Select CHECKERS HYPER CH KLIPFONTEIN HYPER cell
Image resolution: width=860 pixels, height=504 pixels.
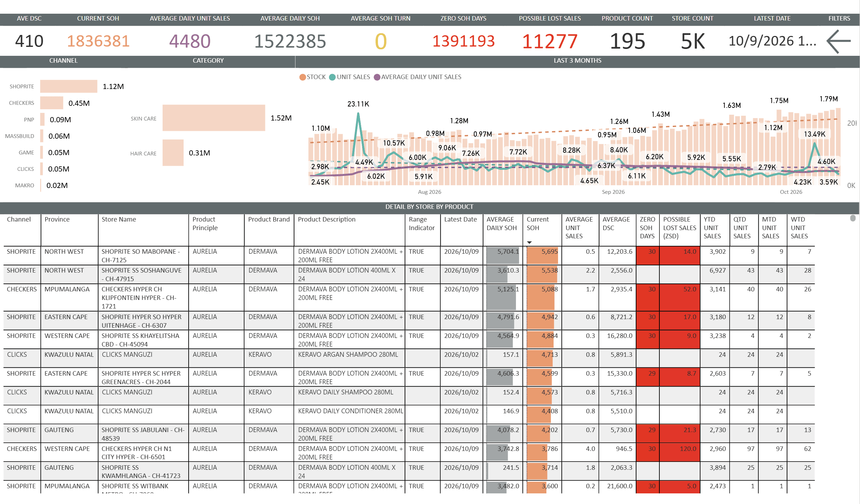(143, 298)
